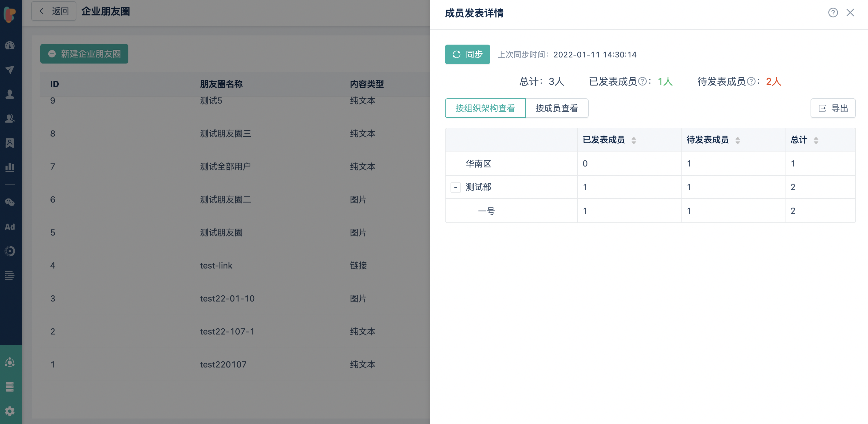Open the Ad icon in sidebar
The width and height of the screenshot is (868, 424).
point(10,227)
